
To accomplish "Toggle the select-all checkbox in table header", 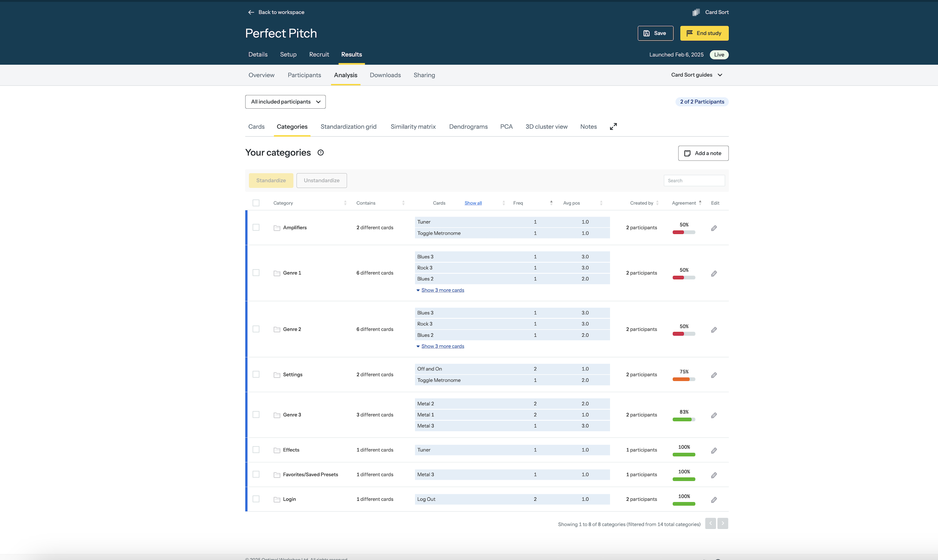I will tap(256, 203).
